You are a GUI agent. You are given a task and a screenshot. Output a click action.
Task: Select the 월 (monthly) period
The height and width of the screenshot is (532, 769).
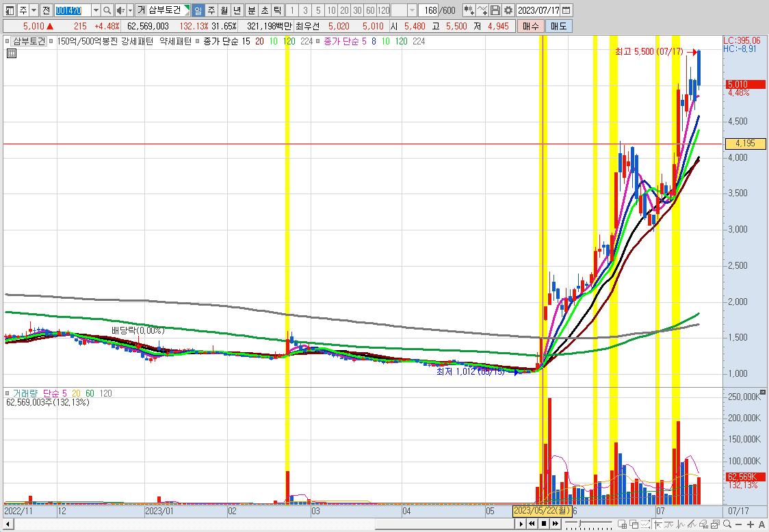[x=224, y=10]
